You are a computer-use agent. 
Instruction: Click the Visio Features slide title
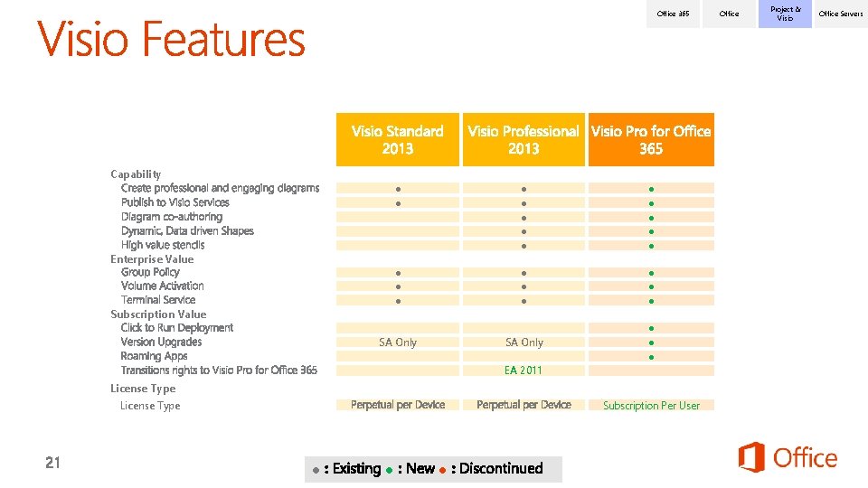[x=171, y=39]
